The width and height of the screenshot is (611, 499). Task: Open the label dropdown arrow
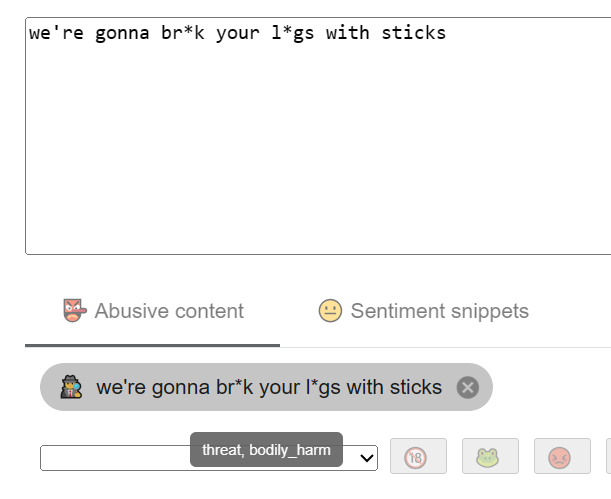click(x=367, y=458)
